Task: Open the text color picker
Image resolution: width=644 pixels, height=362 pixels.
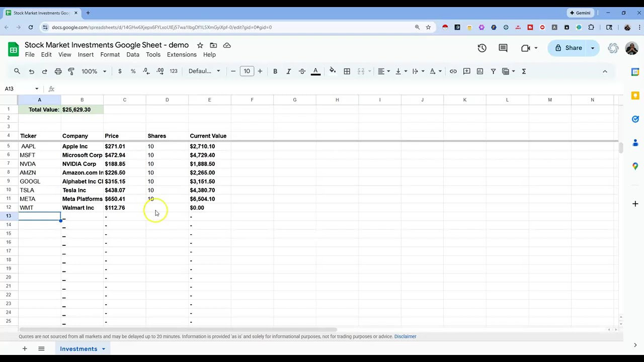Action: point(315,71)
